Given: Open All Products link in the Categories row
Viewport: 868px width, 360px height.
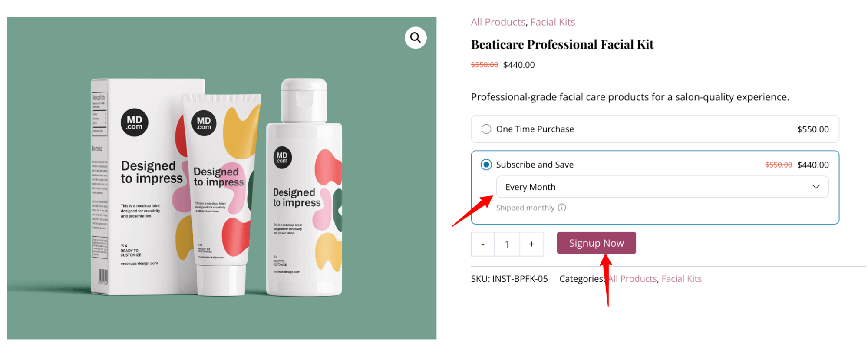Looking at the screenshot, I should (633, 279).
